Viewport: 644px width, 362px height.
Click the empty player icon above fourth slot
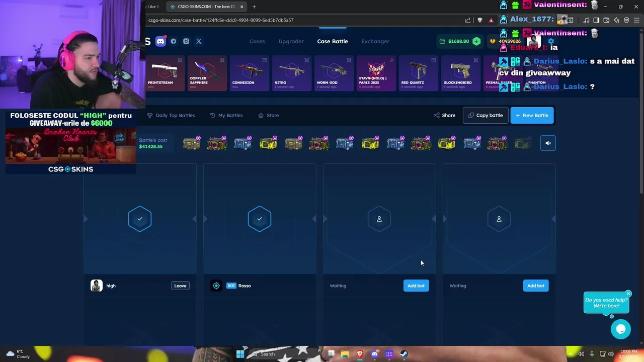point(499,219)
